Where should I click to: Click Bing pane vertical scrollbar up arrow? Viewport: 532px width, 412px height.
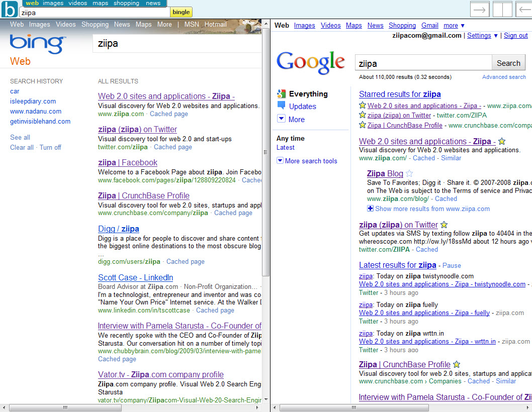point(266,24)
